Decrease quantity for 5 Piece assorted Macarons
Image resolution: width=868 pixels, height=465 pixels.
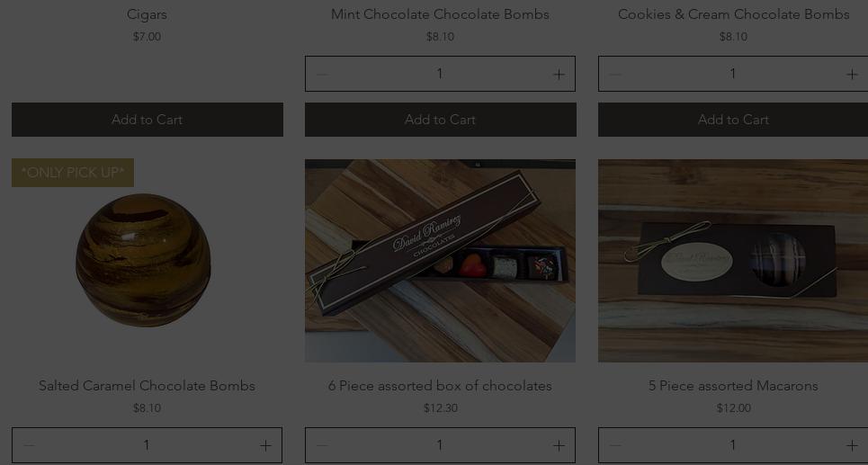tap(615, 445)
